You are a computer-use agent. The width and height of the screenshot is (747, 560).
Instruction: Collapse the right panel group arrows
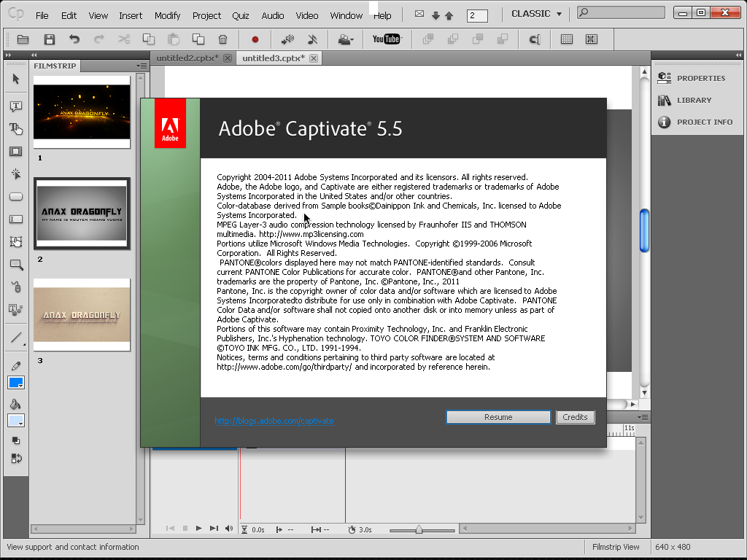(738, 55)
